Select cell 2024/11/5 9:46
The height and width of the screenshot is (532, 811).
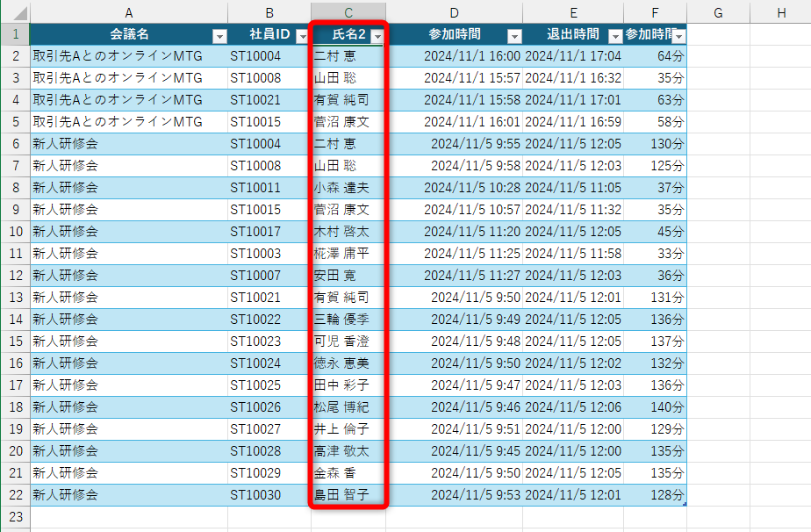point(454,406)
